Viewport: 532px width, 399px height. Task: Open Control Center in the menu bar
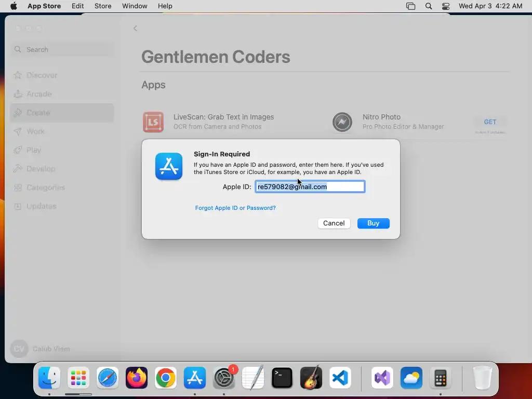point(446,6)
